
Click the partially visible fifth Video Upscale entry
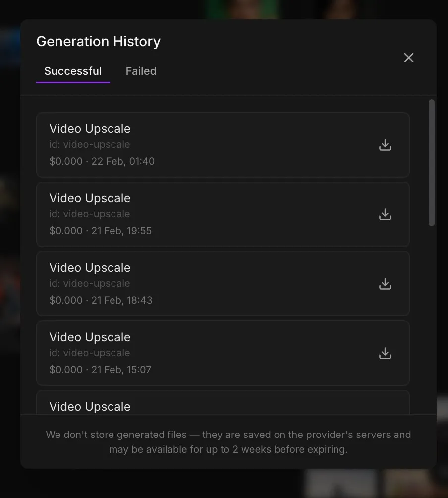[90, 406]
